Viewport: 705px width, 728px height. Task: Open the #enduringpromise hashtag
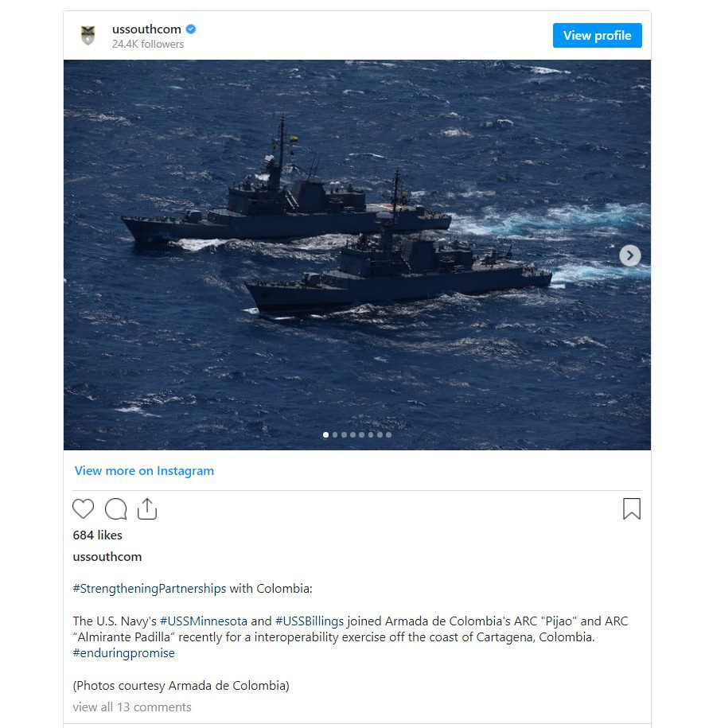[x=123, y=653]
